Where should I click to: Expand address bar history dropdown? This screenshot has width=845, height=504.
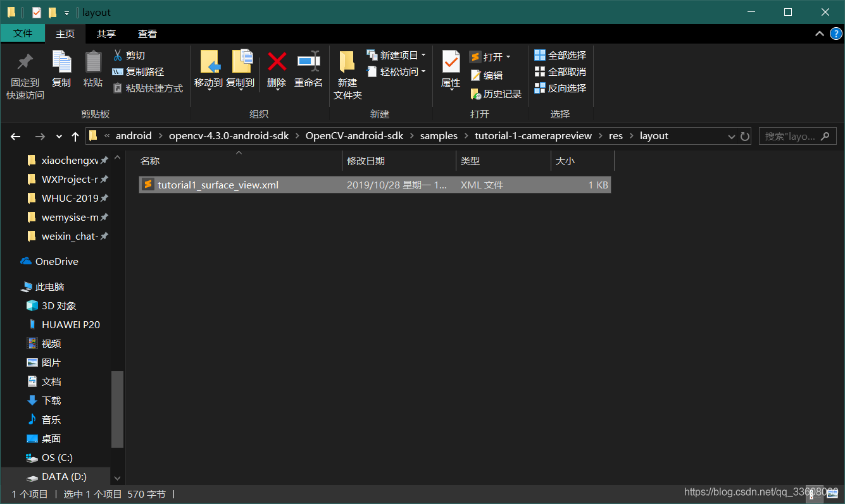[732, 136]
